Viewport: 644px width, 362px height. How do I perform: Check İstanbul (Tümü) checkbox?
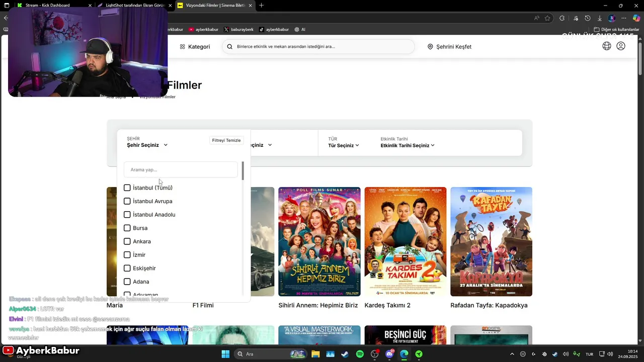pyautogui.click(x=127, y=188)
